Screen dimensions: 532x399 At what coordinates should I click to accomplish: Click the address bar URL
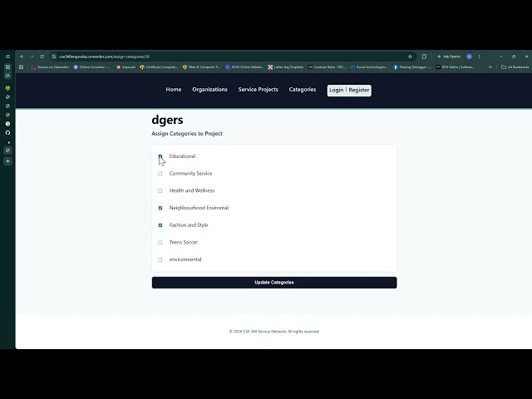pos(105,57)
